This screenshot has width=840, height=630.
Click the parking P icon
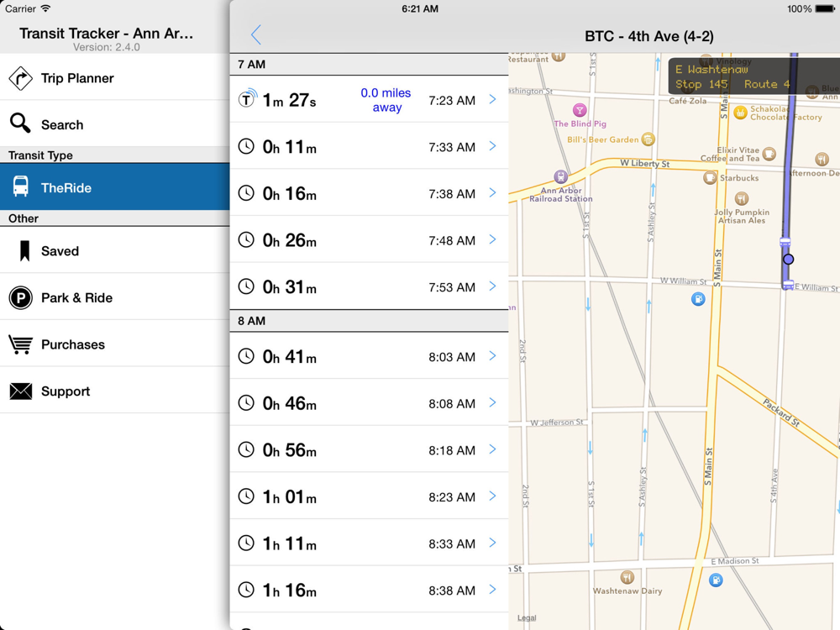21,298
